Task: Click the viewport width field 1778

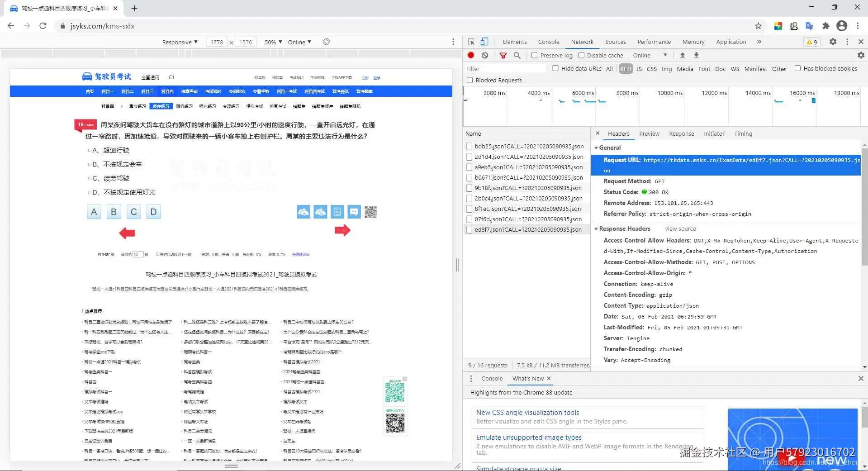Action: [x=217, y=42]
